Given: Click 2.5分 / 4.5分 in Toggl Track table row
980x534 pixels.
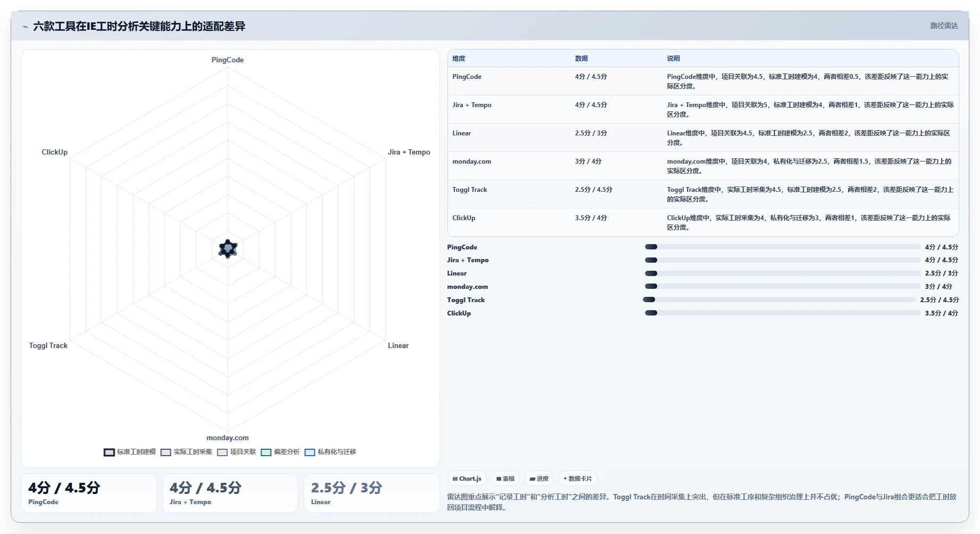Looking at the screenshot, I should click(593, 190).
